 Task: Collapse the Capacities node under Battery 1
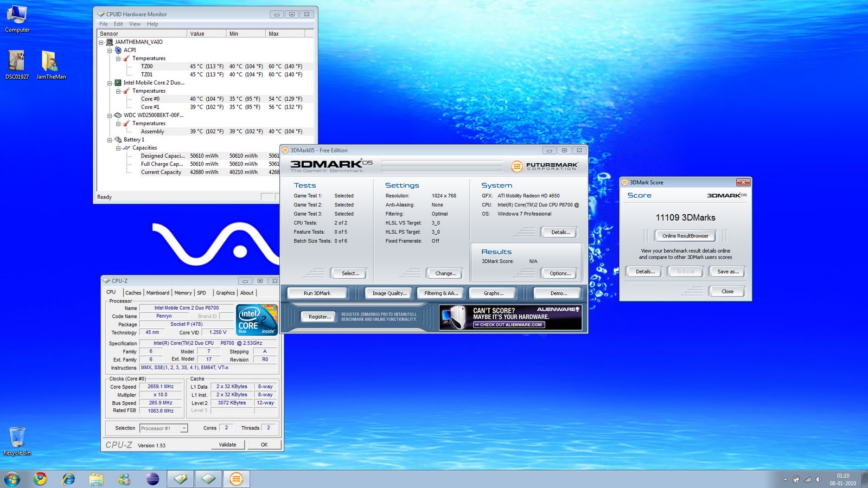point(118,147)
